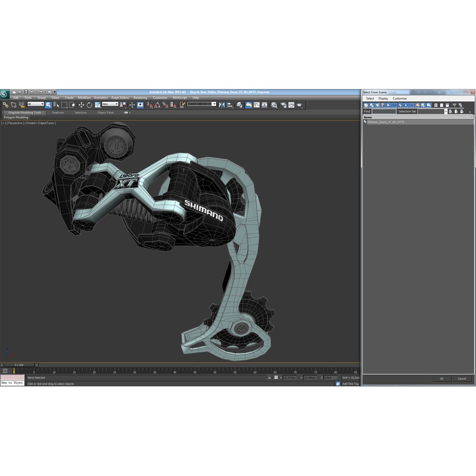Toggle Display Shapes filter in Select From Scene
Screen dimensions: 476x476
point(372,105)
